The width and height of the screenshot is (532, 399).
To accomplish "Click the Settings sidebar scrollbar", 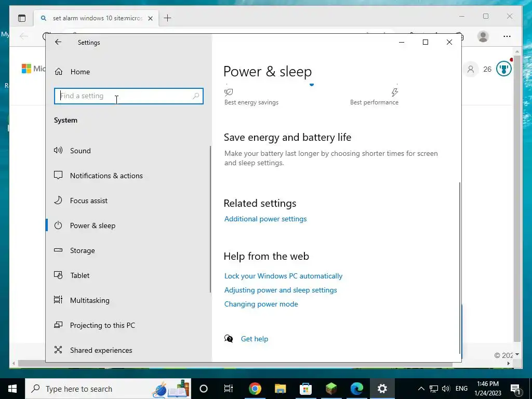I will coord(210,219).
